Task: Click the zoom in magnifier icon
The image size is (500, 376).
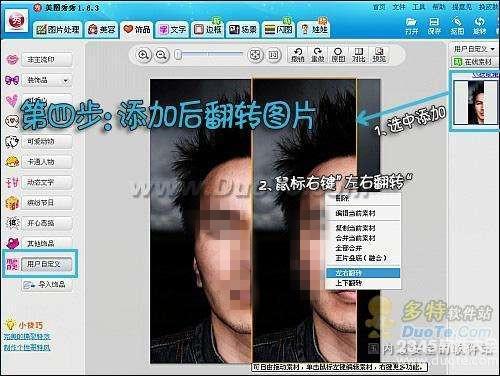Action: click(144, 55)
